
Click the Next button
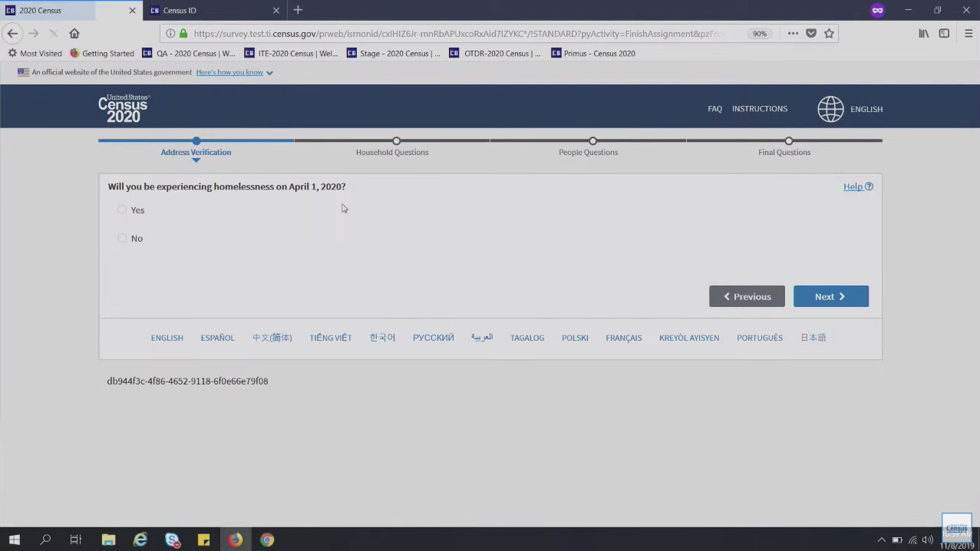830,296
